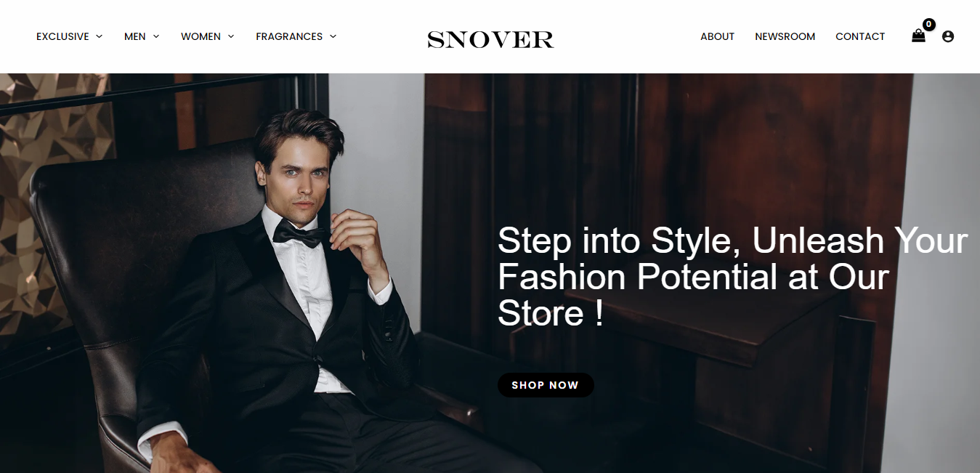Expand the chevron beside FRAGRANCES
980x473 pixels.
click(333, 36)
